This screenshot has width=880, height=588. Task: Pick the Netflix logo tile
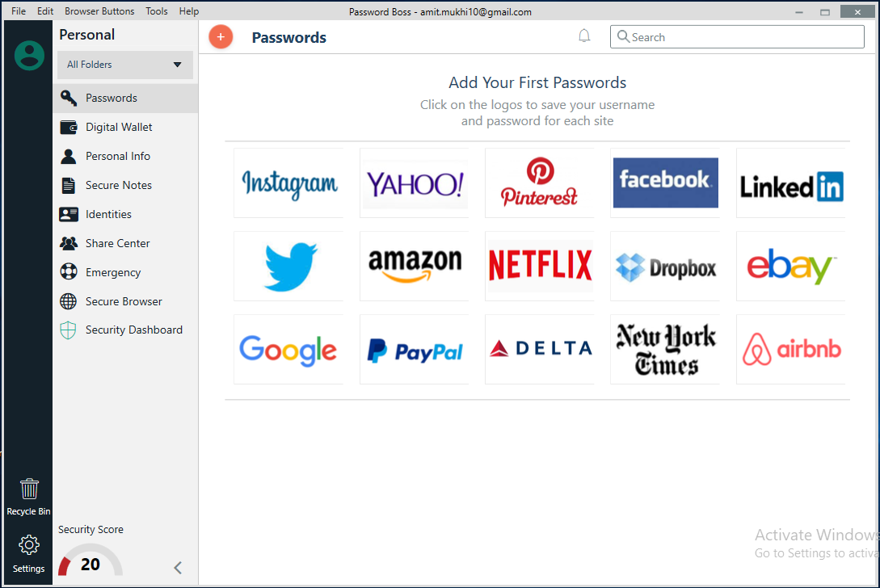point(539,266)
